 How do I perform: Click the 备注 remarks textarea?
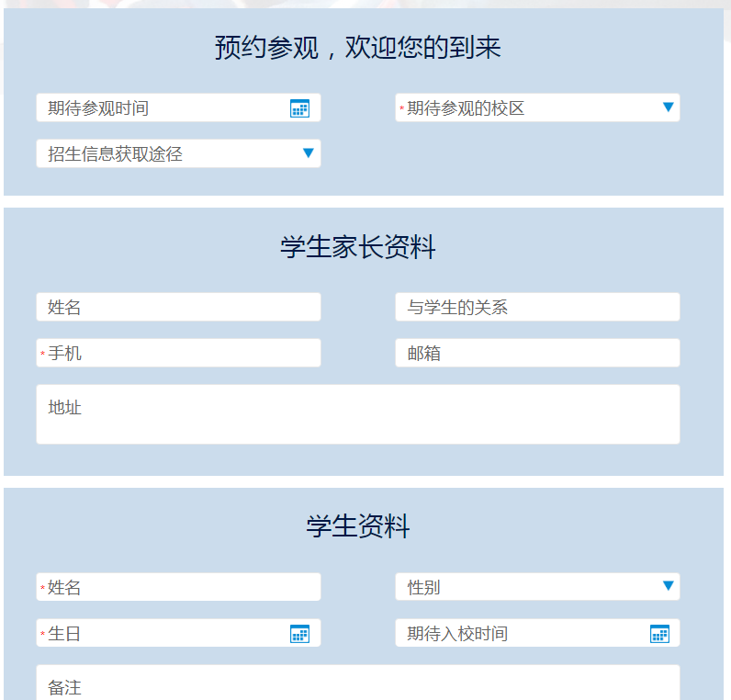358,684
